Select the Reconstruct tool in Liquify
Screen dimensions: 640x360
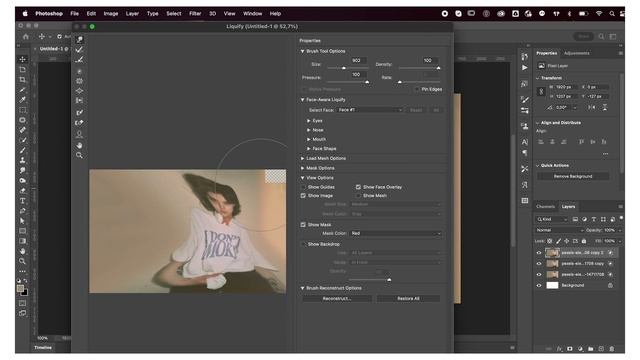[80, 49]
